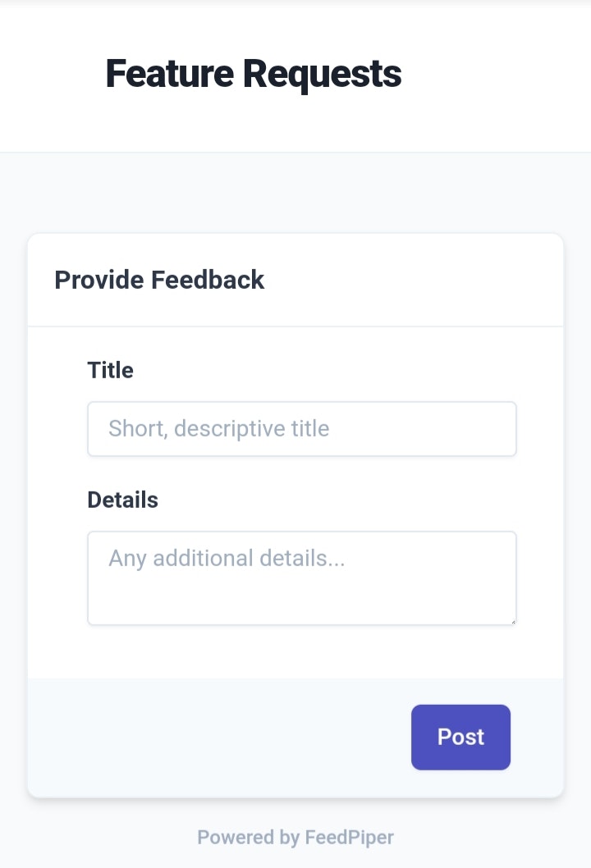Click the Details field label
The height and width of the screenshot is (868, 591).
click(122, 500)
